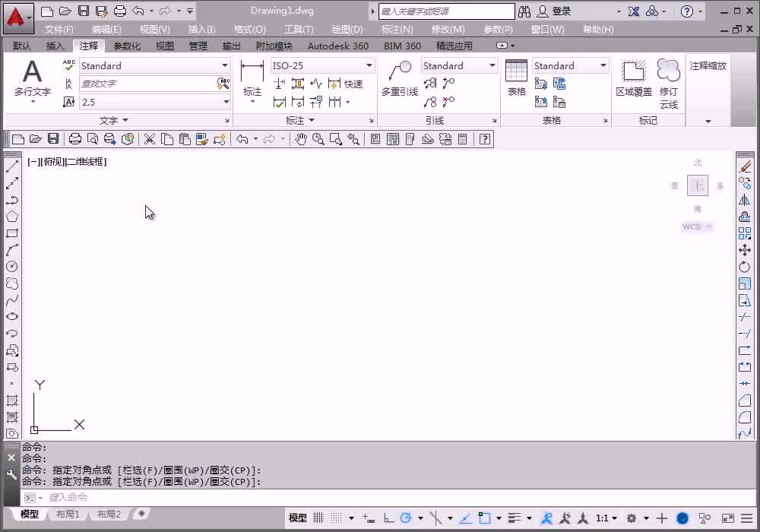Choose the Wipeout (区域覆盖) tool
Screen dimensions: 760x532
click(x=634, y=78)
